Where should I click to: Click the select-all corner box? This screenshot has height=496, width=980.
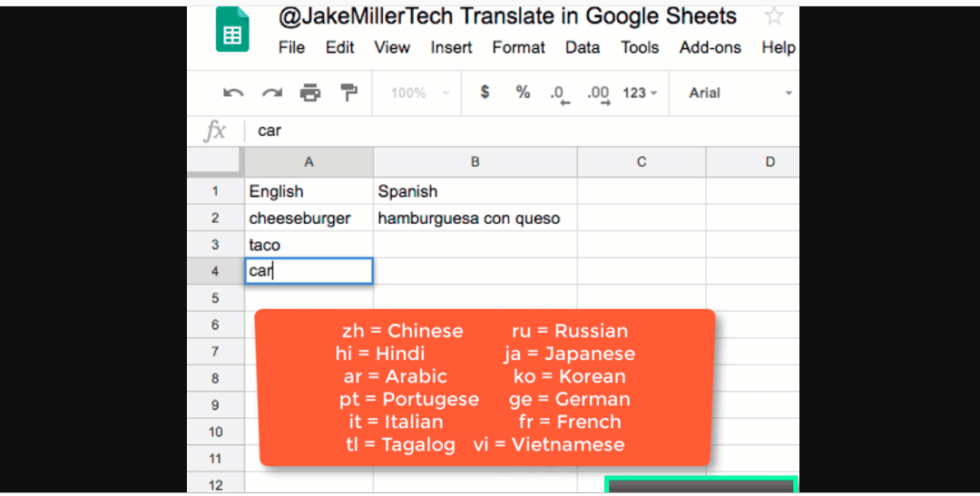216,162
